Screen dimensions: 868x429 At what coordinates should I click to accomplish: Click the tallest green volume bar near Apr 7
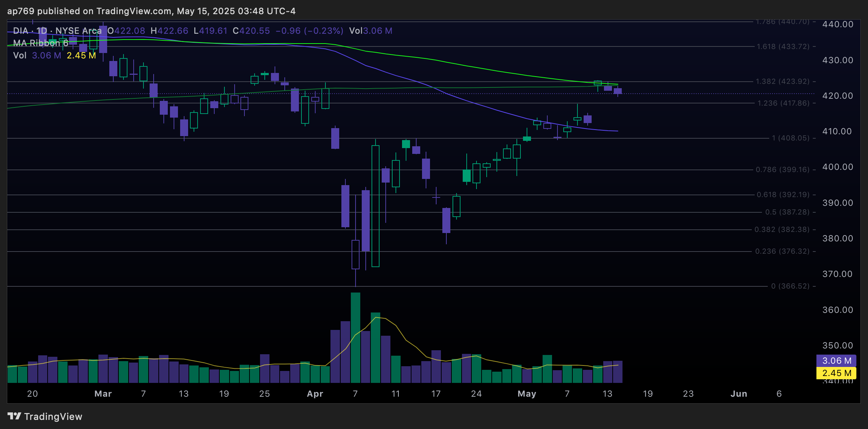click(356, 338)
